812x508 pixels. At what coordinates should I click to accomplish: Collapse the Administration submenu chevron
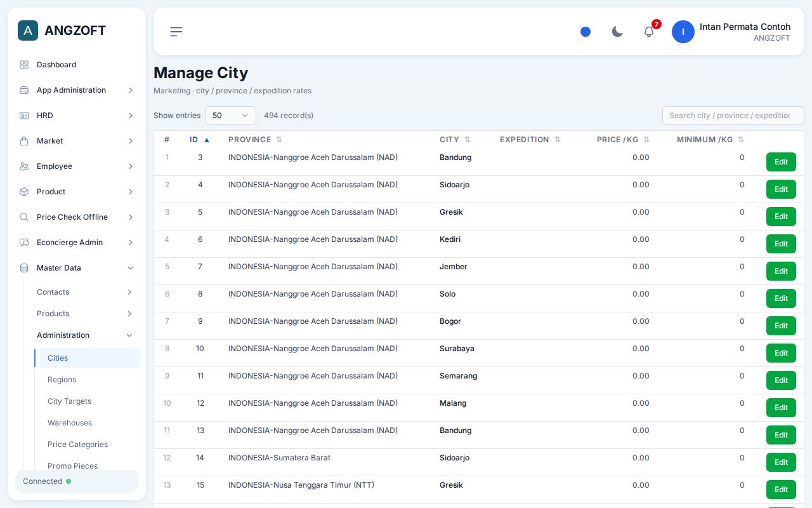coord(129,335)
